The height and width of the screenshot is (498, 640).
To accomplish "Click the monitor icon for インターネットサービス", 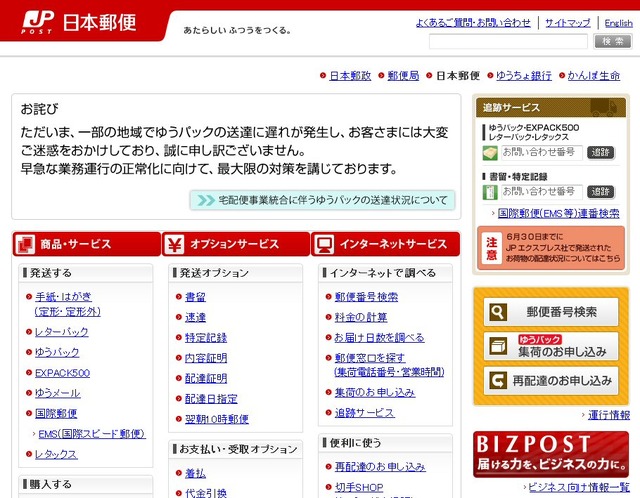I will [x=324, y=244].
